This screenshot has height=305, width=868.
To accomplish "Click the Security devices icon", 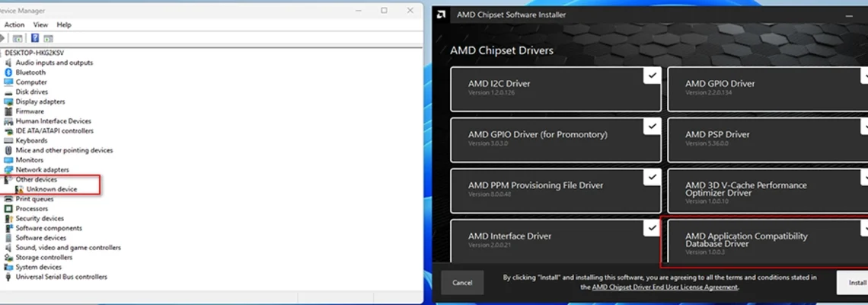I will point(8,219).
